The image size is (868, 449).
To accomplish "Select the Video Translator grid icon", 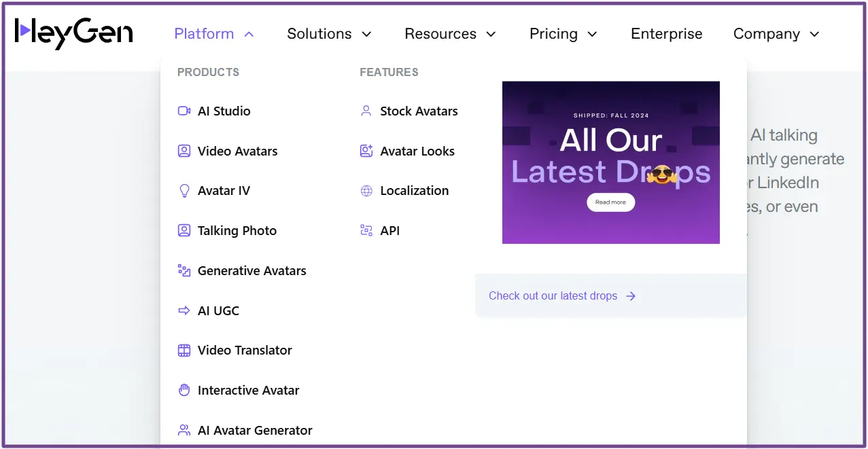I will pyautogui.click(x=184, y=350).
